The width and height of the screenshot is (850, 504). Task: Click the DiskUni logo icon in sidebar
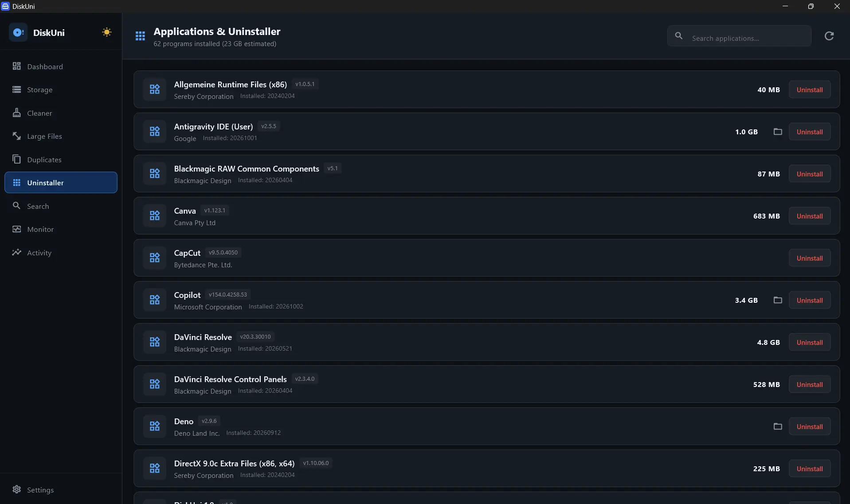[x=18, y=32]
